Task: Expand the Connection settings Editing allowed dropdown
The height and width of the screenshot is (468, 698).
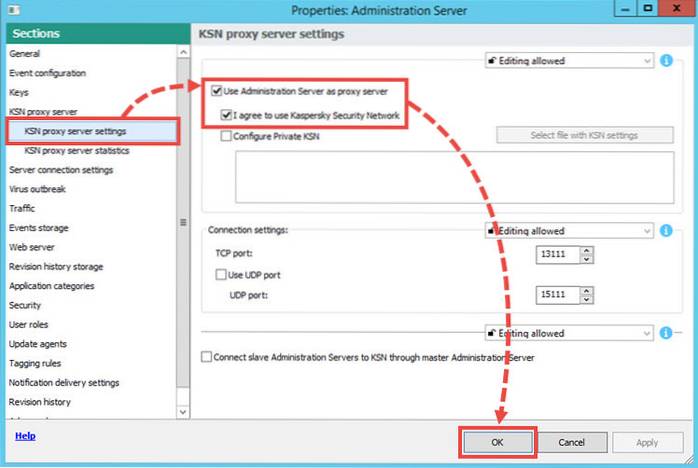Action: [x=567, y=231]
